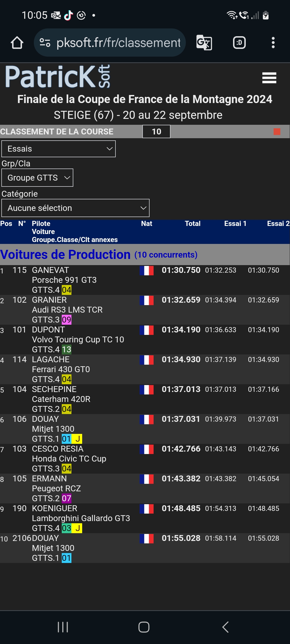Viewport: 290px width, 644px height.
Task: Tap car name Caterham 420R
Action: click(61, 399)
